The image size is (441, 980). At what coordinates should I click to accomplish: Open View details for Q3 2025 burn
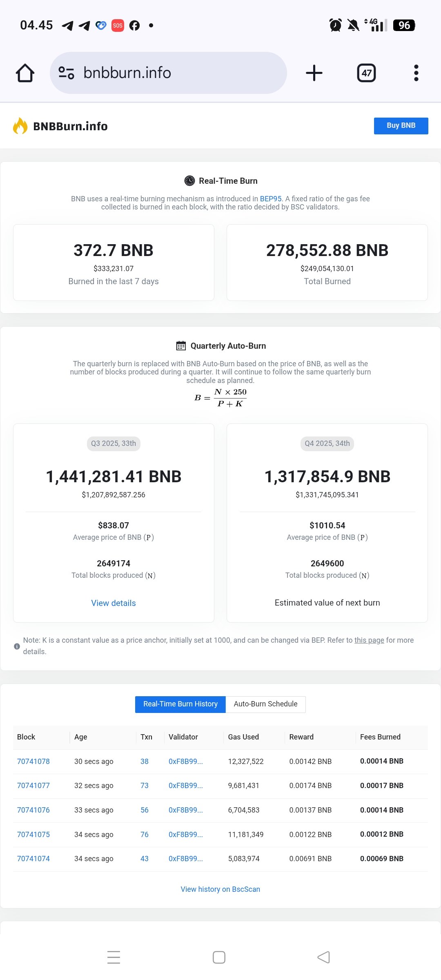tap(114, 603)
